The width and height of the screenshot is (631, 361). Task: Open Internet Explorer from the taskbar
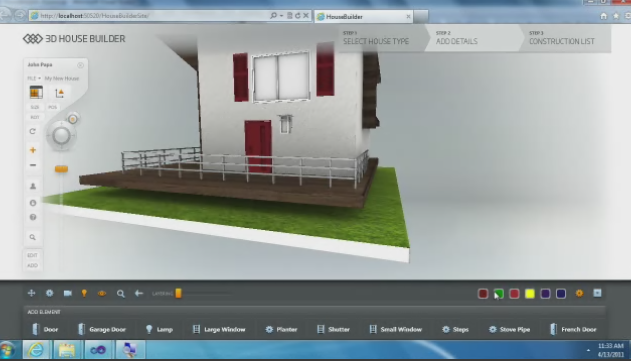(x=36, y=350)
